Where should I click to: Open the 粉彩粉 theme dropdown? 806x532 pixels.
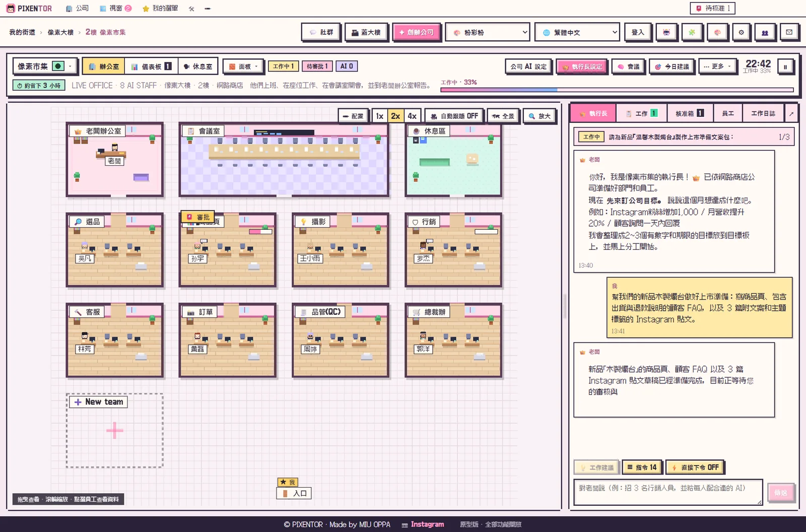point(488,32)
